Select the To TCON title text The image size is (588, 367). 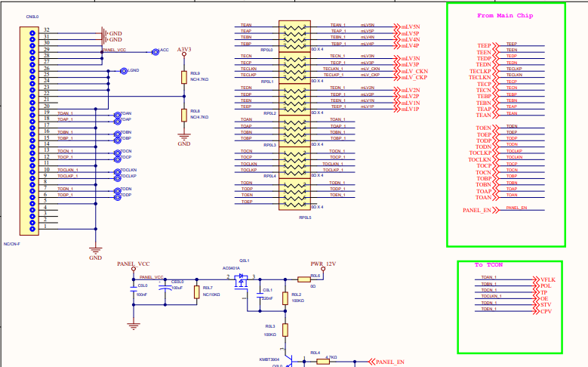488,265
